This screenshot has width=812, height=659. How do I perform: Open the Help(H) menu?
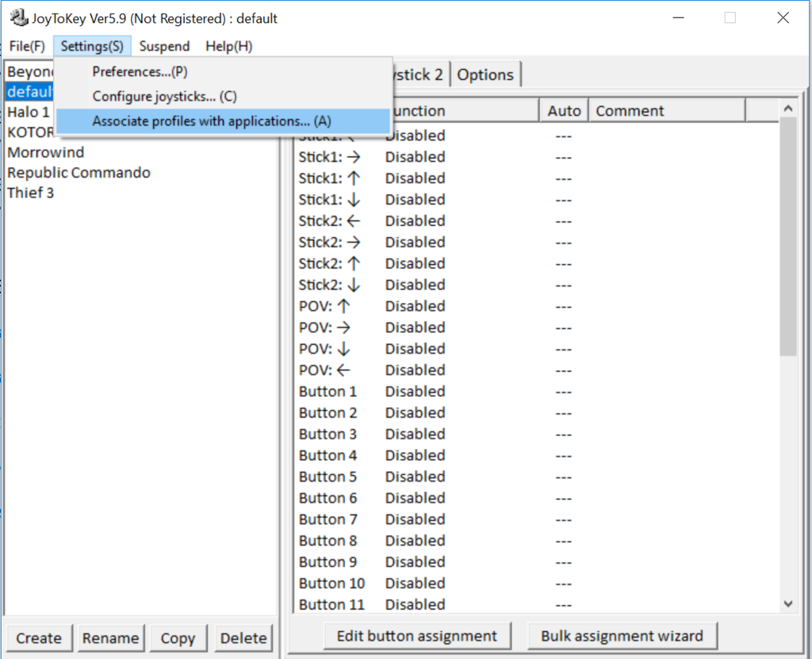click(228, 46)
